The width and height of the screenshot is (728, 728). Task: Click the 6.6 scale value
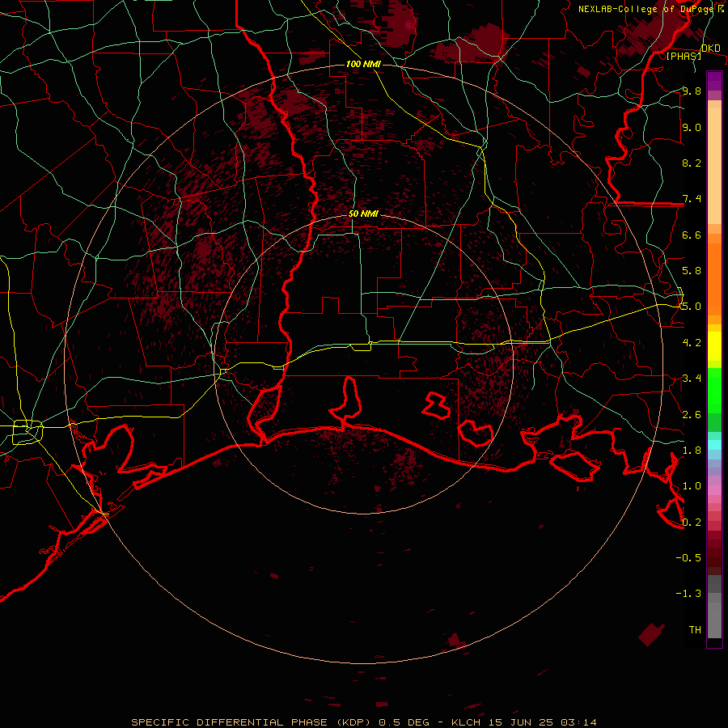pyautogui.click(x=692, y=235)
